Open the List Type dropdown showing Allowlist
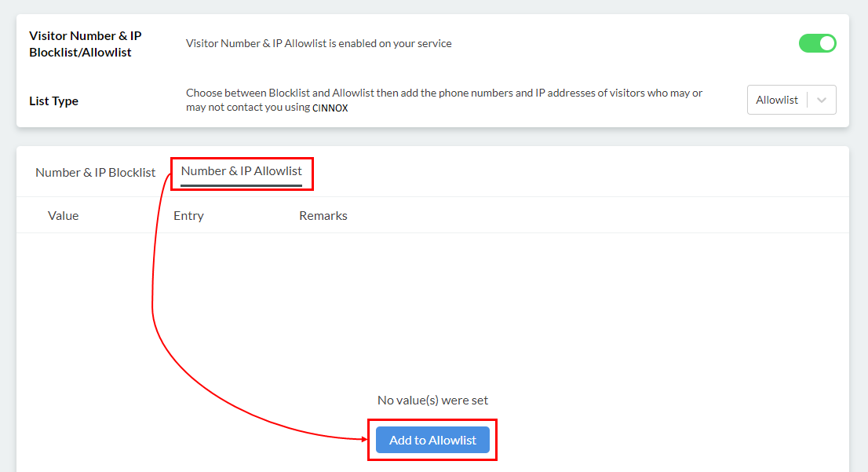The image size is (868, 472). [777, 100]
